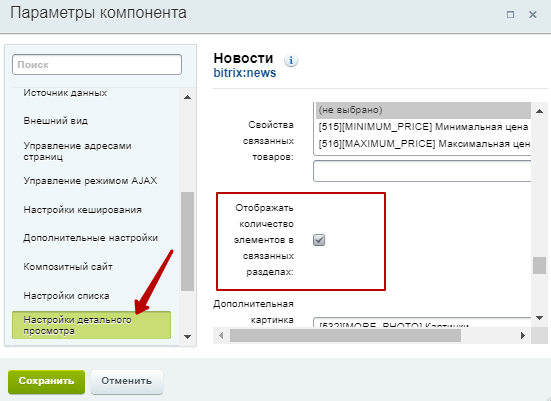This screenshot has width=551, height=401.
Task: Maximize the component parameters dialog
Action: coord(511,14)
